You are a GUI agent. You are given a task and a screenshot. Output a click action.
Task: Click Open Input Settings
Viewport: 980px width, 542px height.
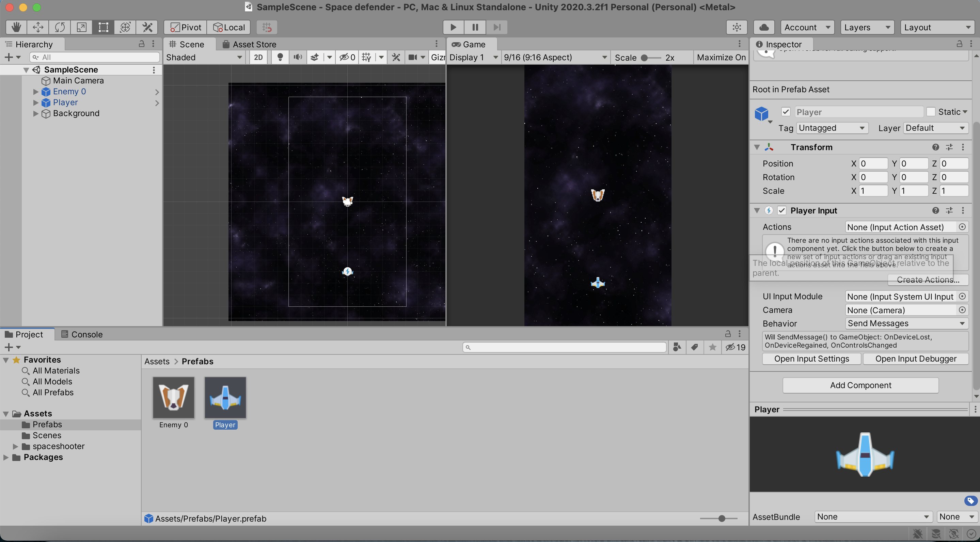point(811,359)
